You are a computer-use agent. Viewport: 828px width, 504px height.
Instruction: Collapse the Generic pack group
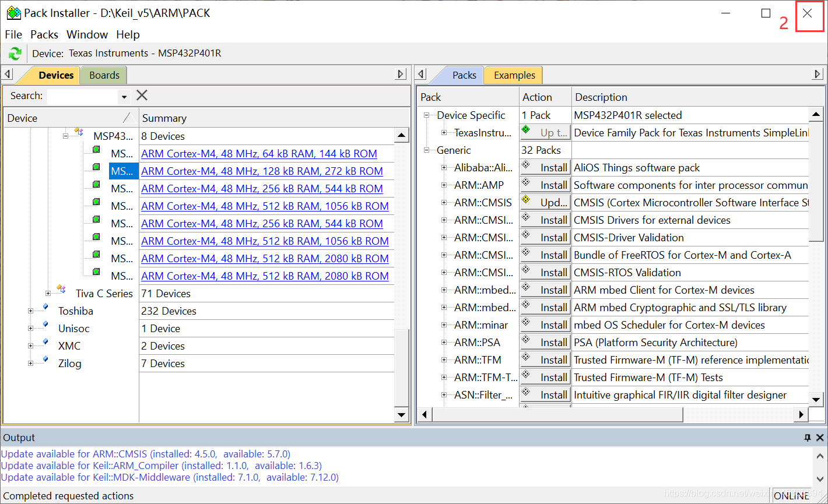tap(427, 150)
